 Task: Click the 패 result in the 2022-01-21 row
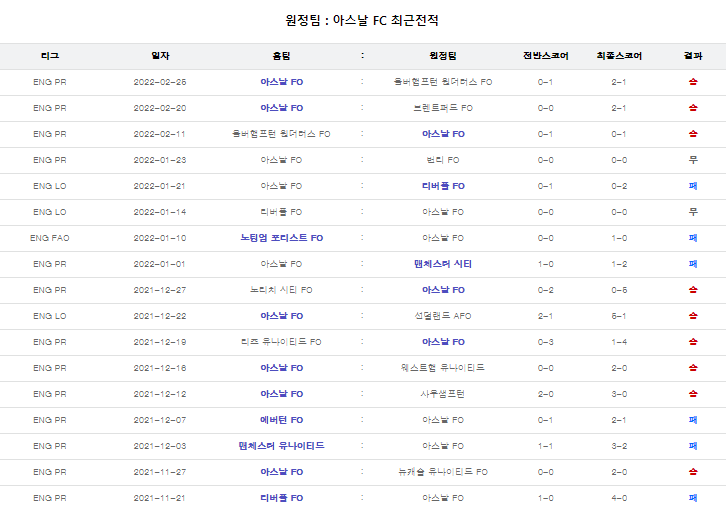[x=693, y=186]
